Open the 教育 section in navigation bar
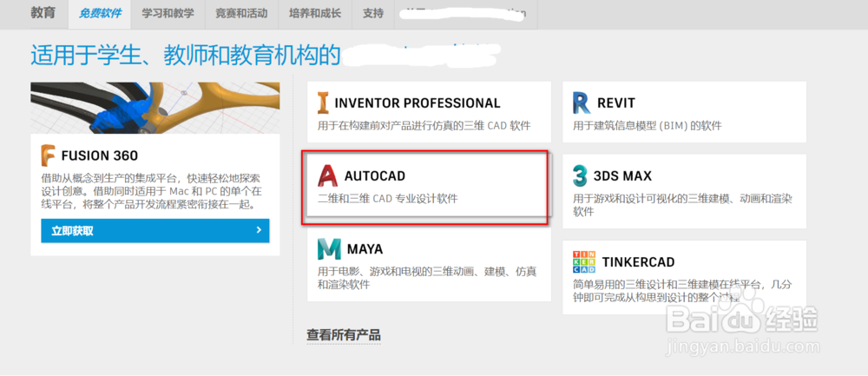This screenshot has width=868, height=376. (43, 13)
